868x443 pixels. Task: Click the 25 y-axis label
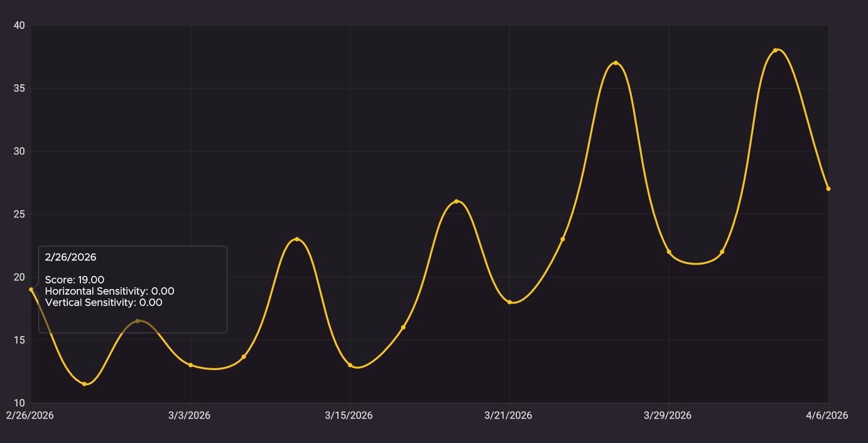click(19, 214)
